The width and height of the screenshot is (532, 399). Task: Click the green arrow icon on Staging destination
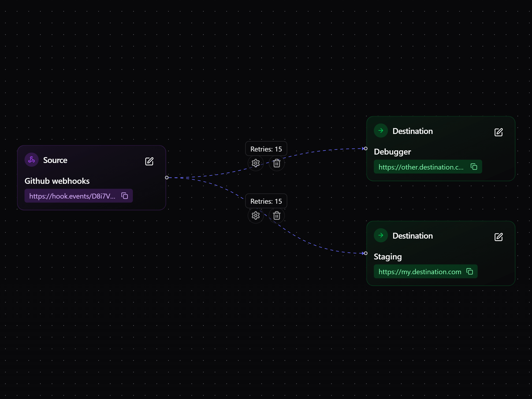[381, 235]
